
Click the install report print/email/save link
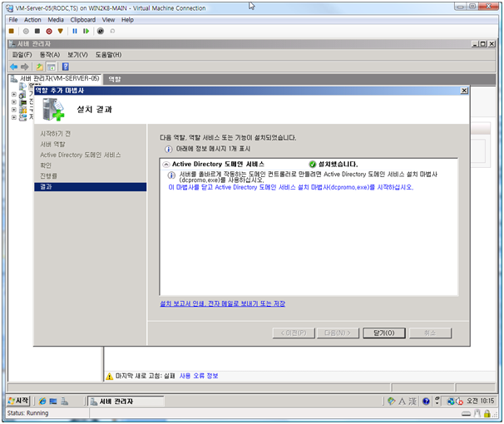tap(222, 304)
